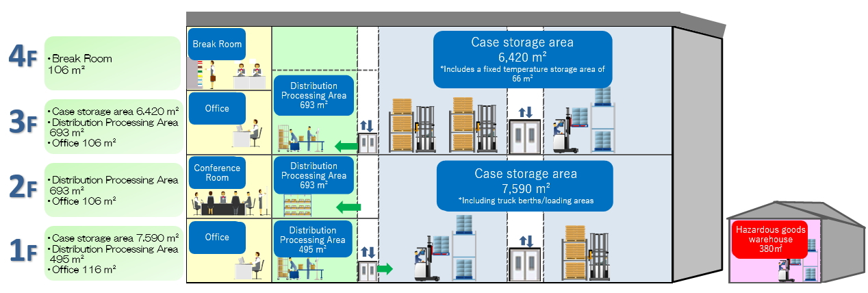The image size is (868, 293).
Task: Click the Distribution Processing Area 495 m² label
Action: pos(313,239)
